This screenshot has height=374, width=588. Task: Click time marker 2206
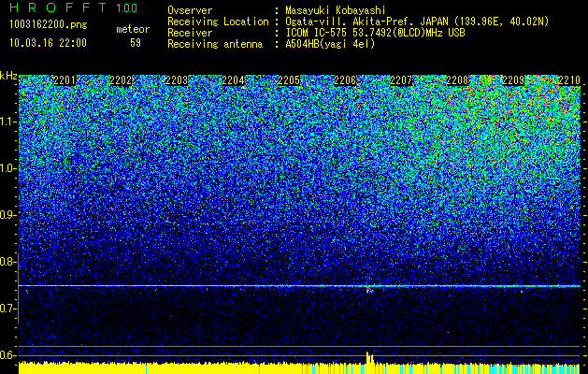(345, 80)
